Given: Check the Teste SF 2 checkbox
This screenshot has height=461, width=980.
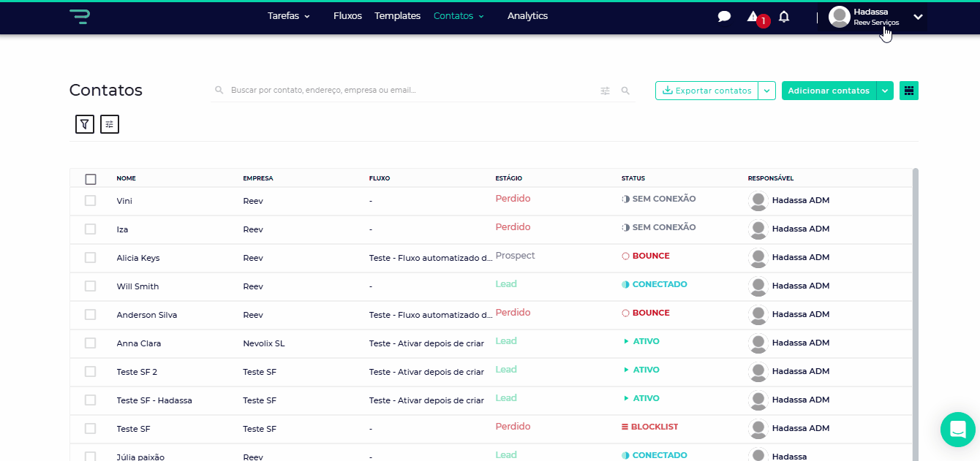Looking at the screenshot, I should coord(91,371).
